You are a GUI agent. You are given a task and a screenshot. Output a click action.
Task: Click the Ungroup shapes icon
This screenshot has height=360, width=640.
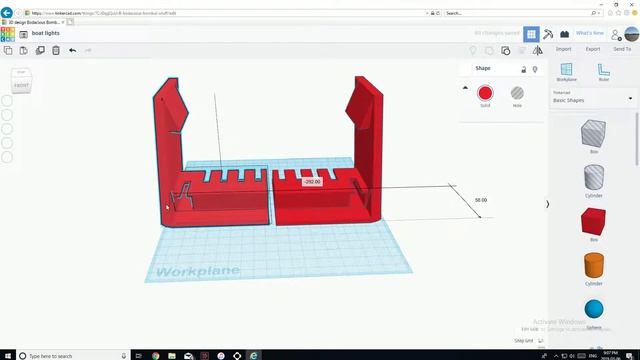[x=505, y=50]
